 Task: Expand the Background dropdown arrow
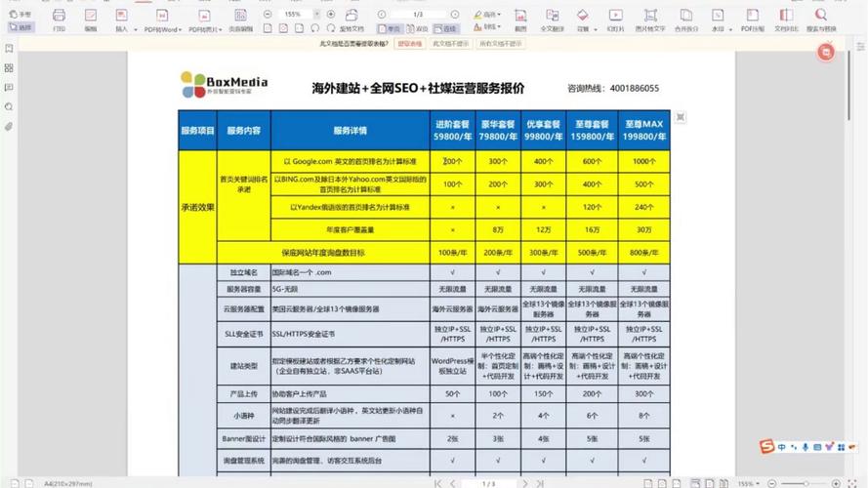click(596, 29)
